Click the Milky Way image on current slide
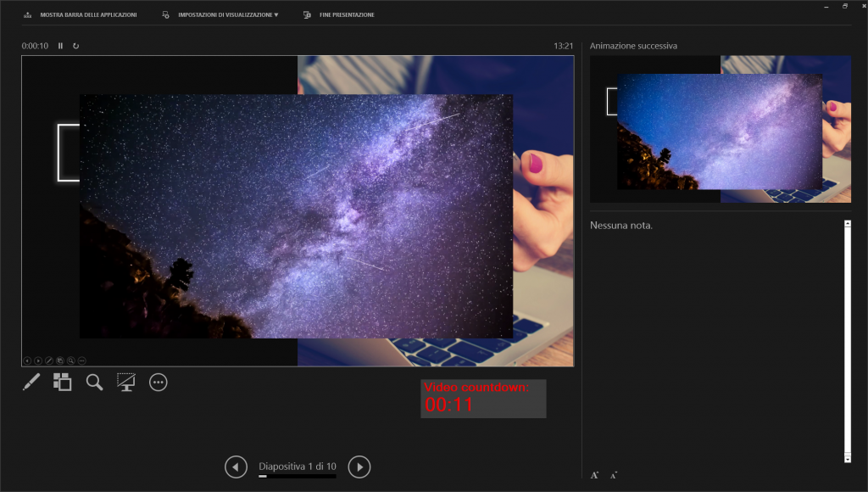Screen dimensions: 868x492 click(296, 216)
